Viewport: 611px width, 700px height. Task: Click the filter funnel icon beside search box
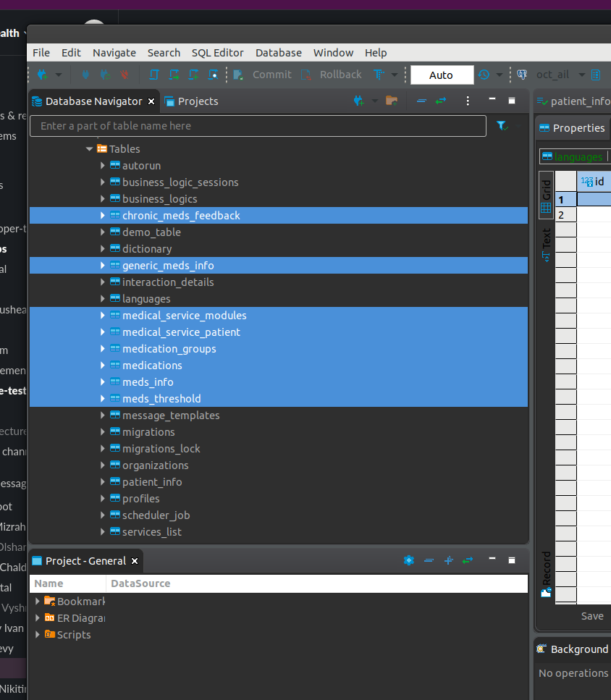click(x=502, y=126)
